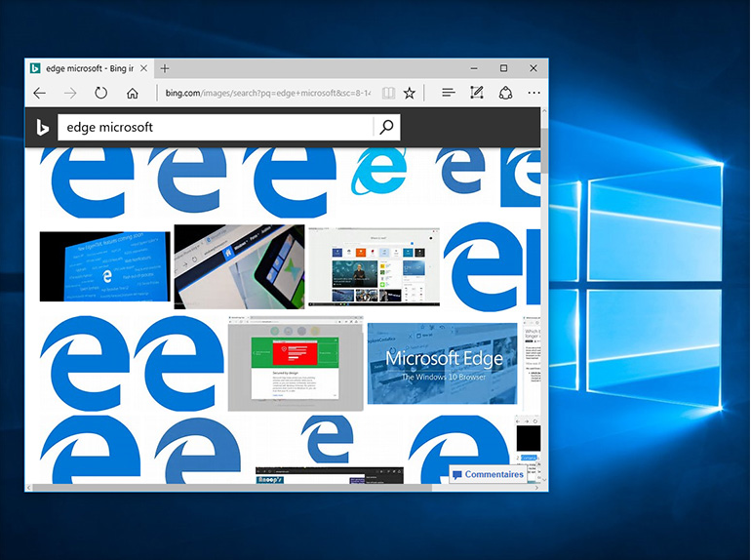
Task: Make a Web Note
Action: [477, 94]
